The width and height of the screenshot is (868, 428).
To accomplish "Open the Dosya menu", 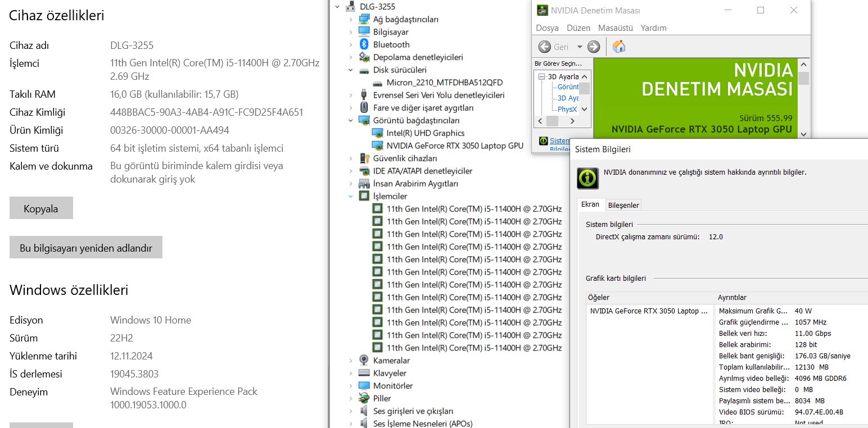I will (547, 28).
